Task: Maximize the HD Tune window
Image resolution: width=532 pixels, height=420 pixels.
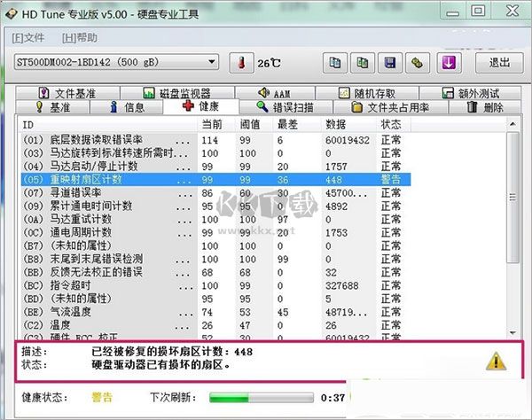Action: [478, 11]
